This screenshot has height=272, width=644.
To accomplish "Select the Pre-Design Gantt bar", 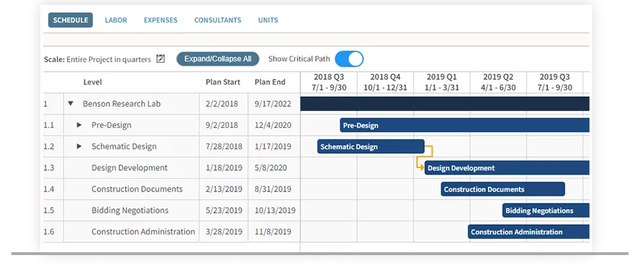I will [464, 125].
